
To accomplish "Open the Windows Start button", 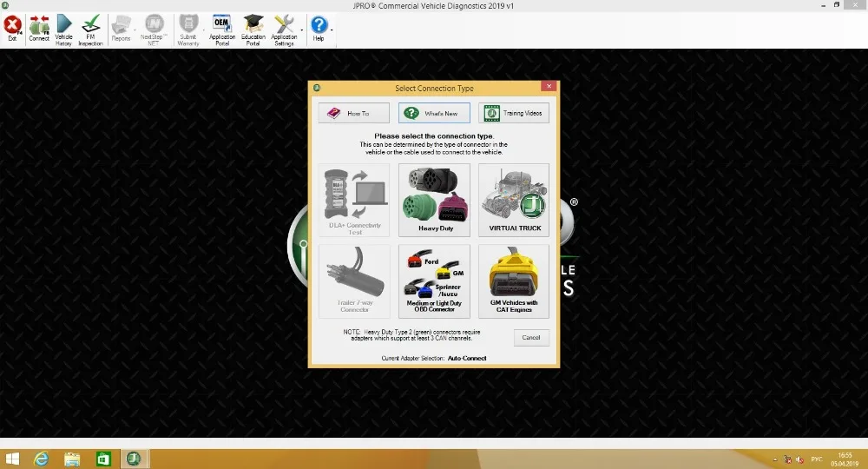I will [12, 459].
